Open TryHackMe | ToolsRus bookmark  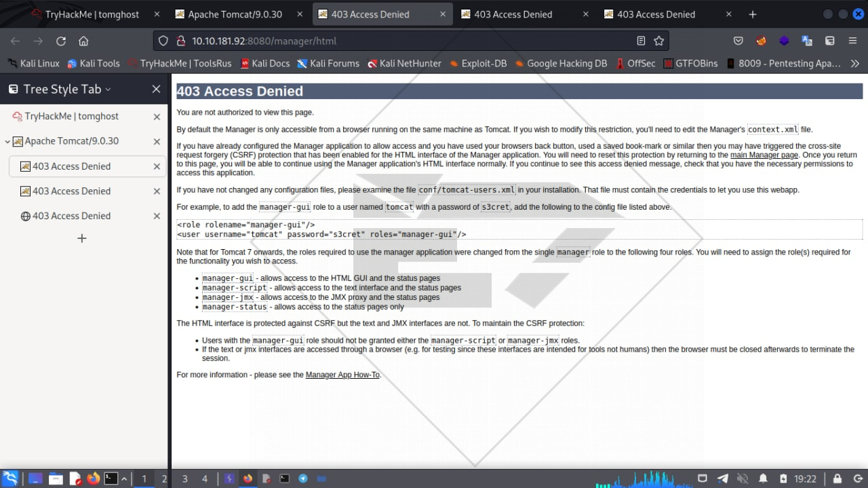[179, 63]
